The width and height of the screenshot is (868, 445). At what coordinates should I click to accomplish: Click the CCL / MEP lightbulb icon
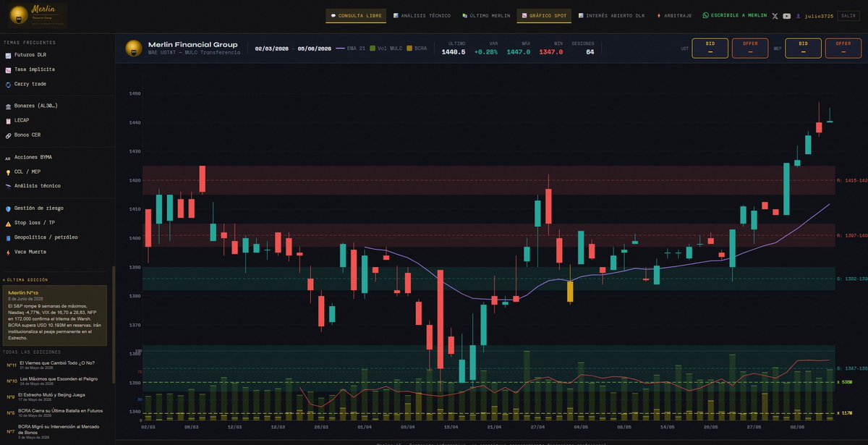click(8, 171)
